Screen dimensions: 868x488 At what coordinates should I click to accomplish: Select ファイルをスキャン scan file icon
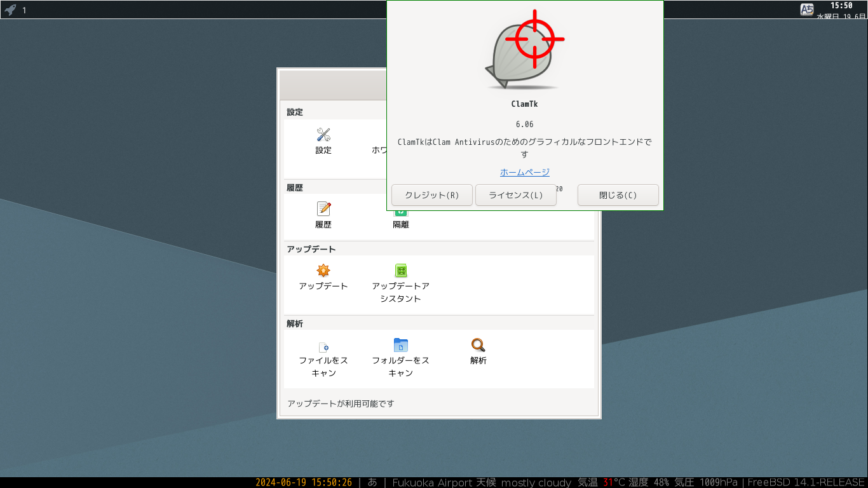coord(323,347)
